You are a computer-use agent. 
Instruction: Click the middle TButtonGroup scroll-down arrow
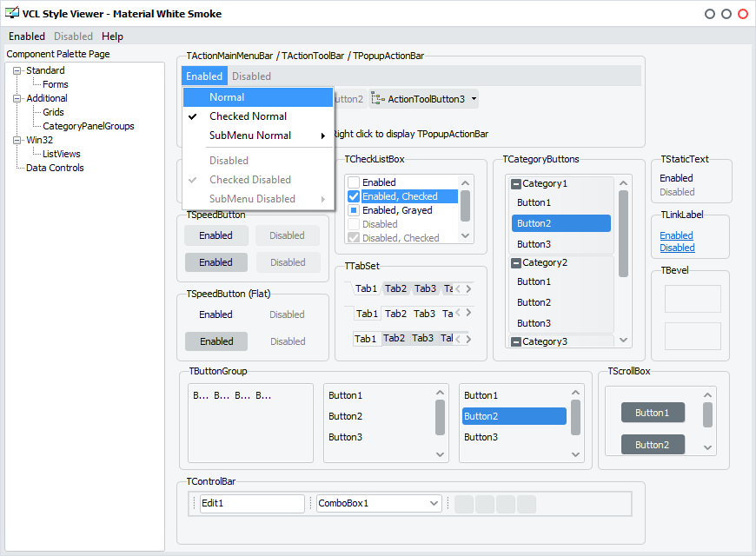point(440,454)
